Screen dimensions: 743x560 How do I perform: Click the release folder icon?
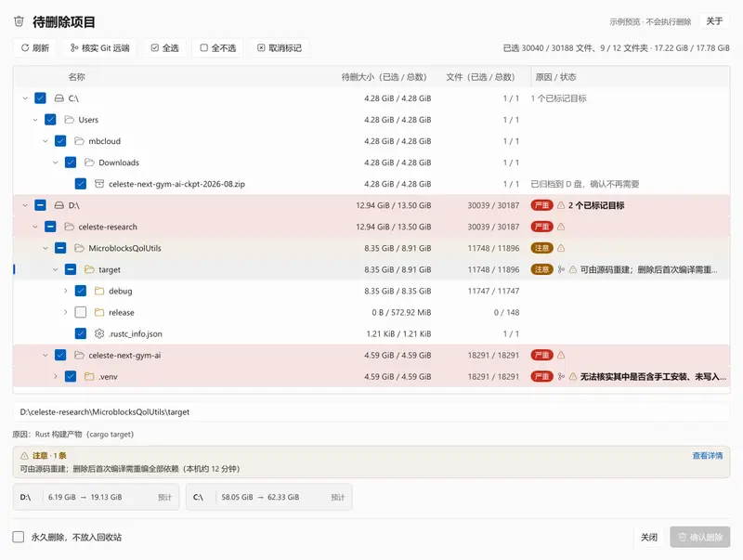(99, 312)
